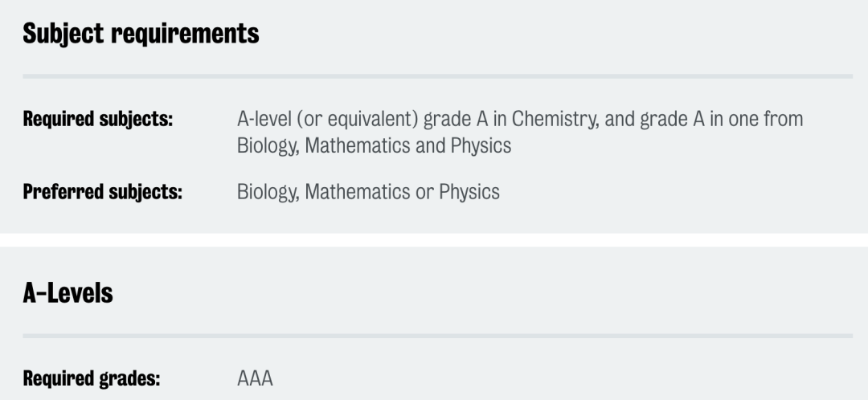Click the "A-Levels" section heading
868x400 pixels.
(68, 293)
